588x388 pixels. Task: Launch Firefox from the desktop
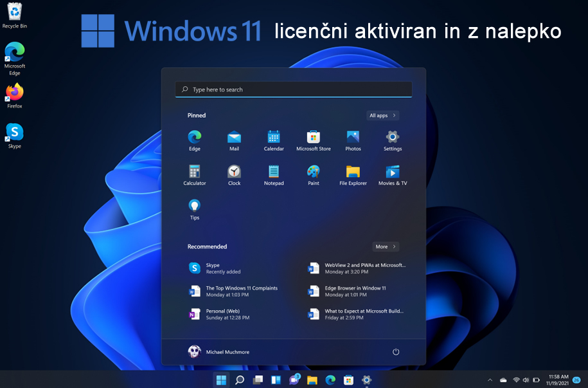click(13, 94)
